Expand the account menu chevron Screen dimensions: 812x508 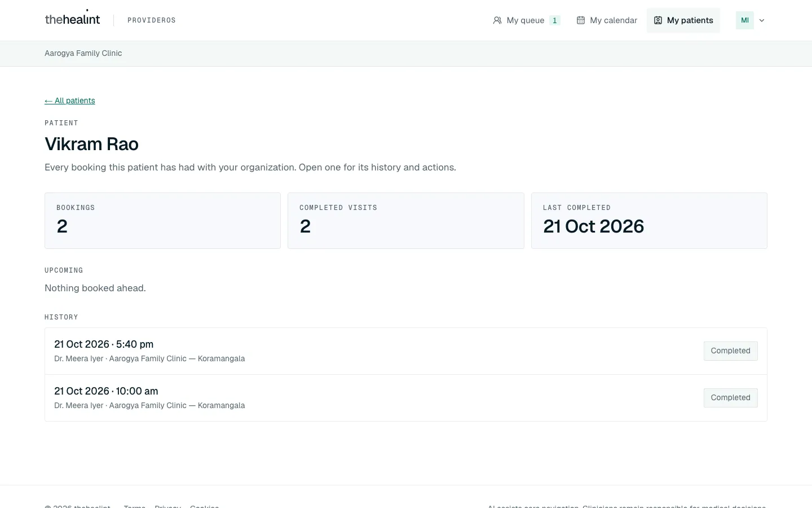762,20
